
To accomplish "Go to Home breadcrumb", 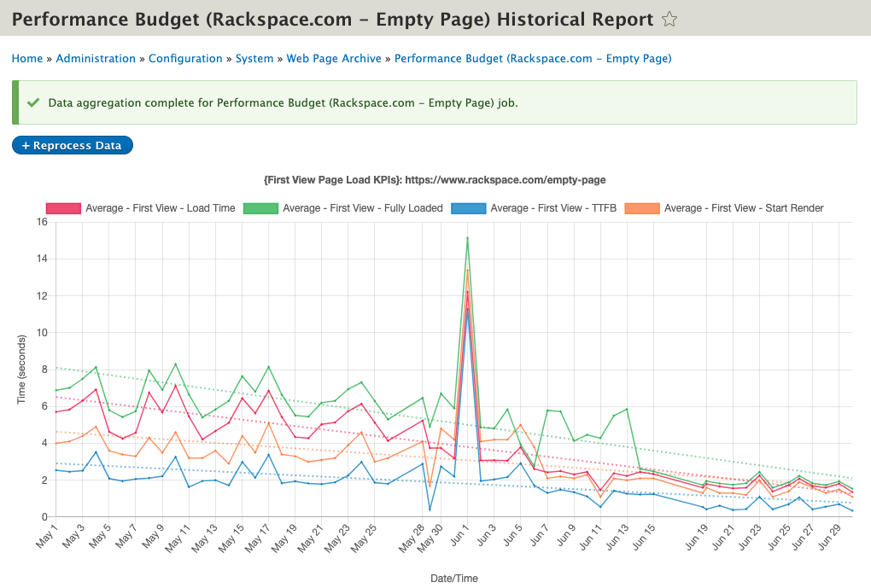I will (x=27, y=58).
